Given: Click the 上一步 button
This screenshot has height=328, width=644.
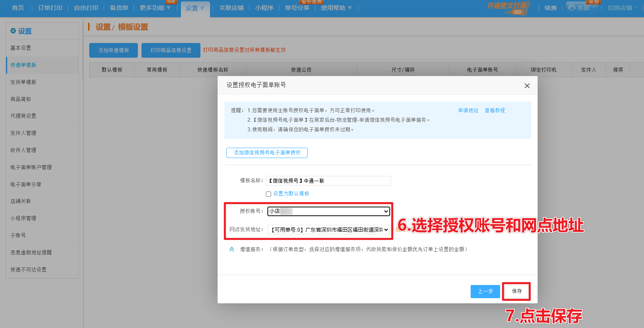Looking at the screenshot, I should [x=485, y=291].
